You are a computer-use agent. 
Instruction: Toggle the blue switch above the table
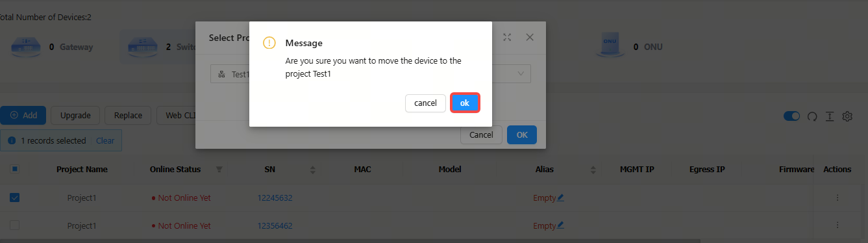click(791, 116)
